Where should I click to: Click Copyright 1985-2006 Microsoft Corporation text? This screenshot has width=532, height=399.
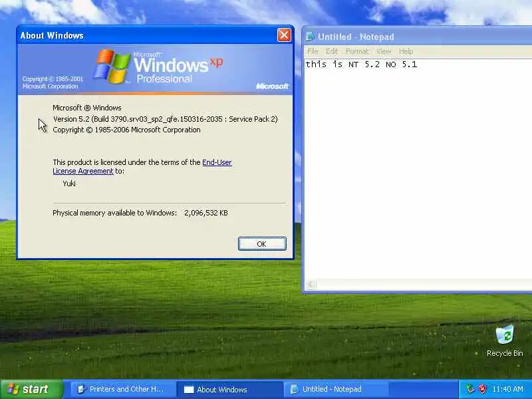tap(126, 130)
